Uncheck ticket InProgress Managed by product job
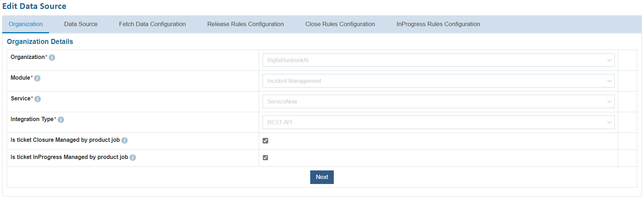644x204 pixels. coord(265,158)
